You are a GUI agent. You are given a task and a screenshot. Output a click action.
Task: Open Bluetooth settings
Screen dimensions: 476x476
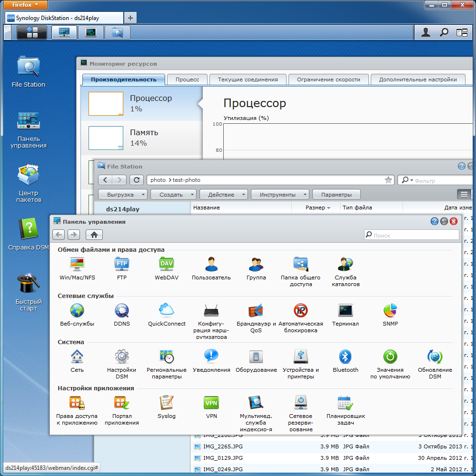[346, 361]
